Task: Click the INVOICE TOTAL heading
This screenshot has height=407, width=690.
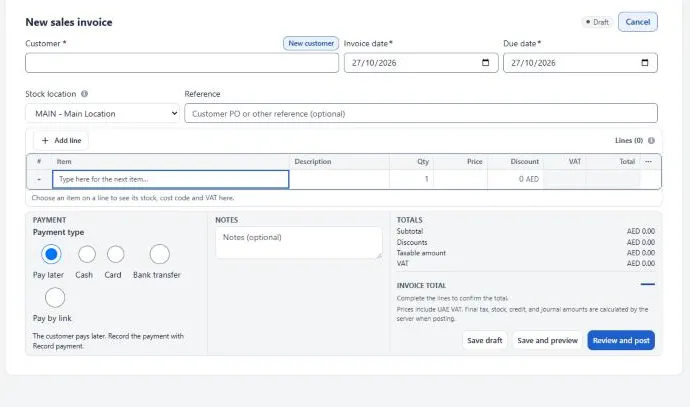Action: (x=421, y=286)
